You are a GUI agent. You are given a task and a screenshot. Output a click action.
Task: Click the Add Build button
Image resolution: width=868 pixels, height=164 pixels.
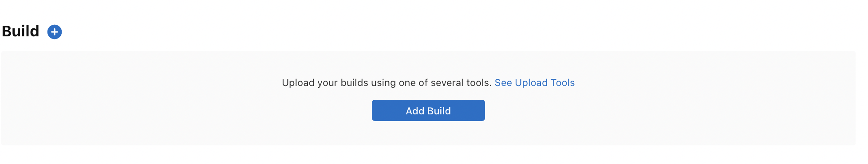click(428, 110)
